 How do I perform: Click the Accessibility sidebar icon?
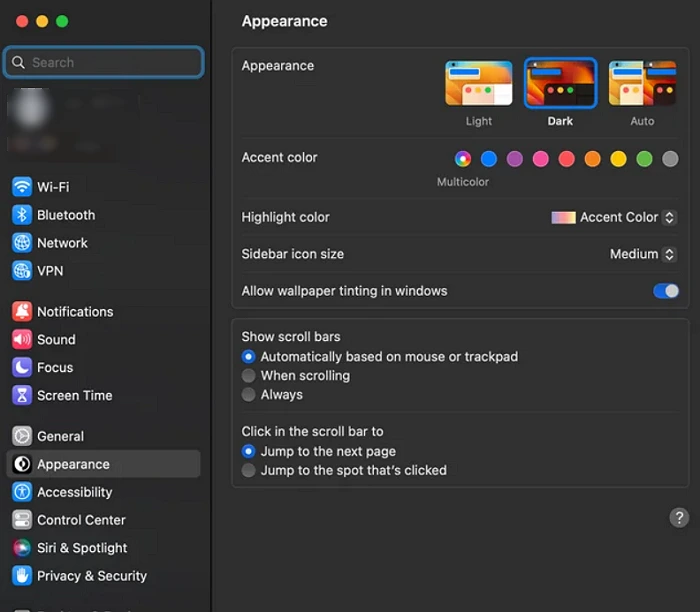tap(21, 492)
